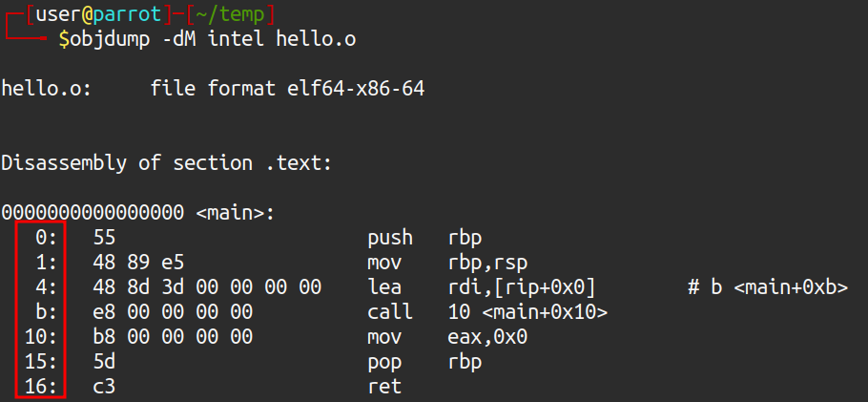Click the <main> symbol label line
868x402 pixels.
(x=137, y=212)
